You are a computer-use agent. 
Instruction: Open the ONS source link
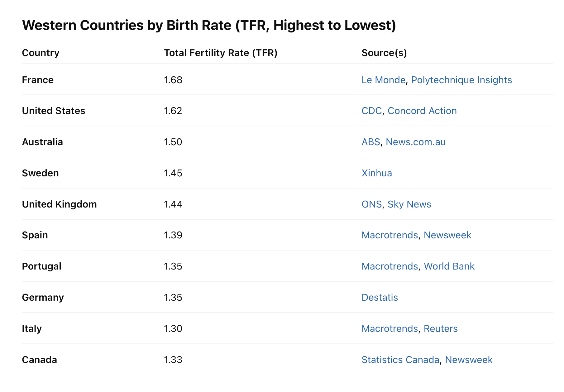pos(372,204)
